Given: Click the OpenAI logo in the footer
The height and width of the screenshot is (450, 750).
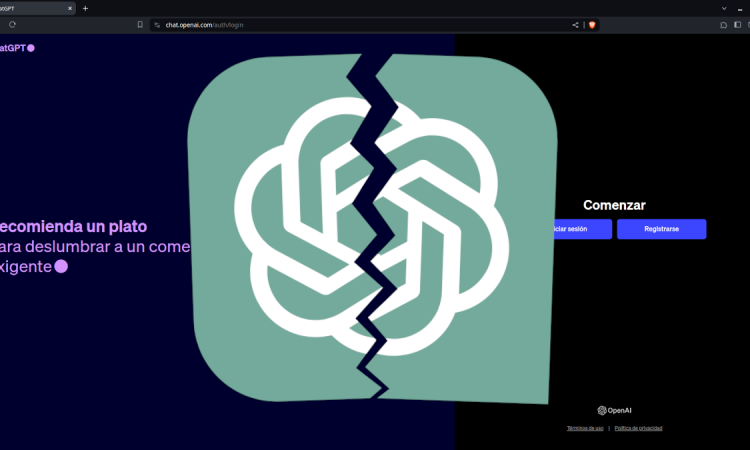Looking at the screenshot, I should 614,410.
